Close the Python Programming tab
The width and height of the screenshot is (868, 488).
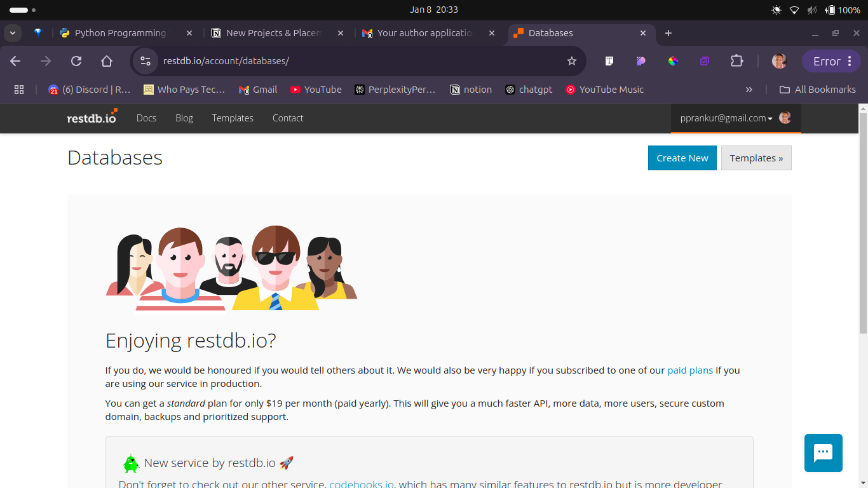[x=189, y=33]
